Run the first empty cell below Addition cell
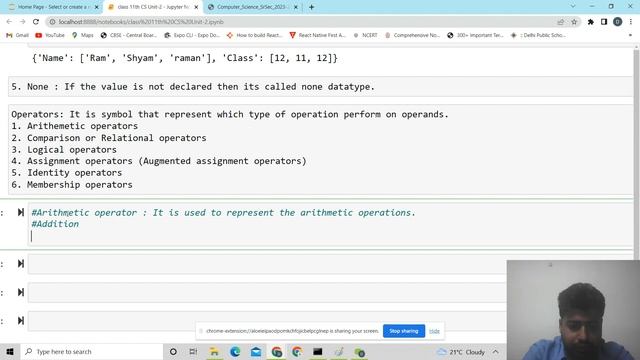Image resolution: width=640 pixels, height=360 pixels. click(20, 264)
